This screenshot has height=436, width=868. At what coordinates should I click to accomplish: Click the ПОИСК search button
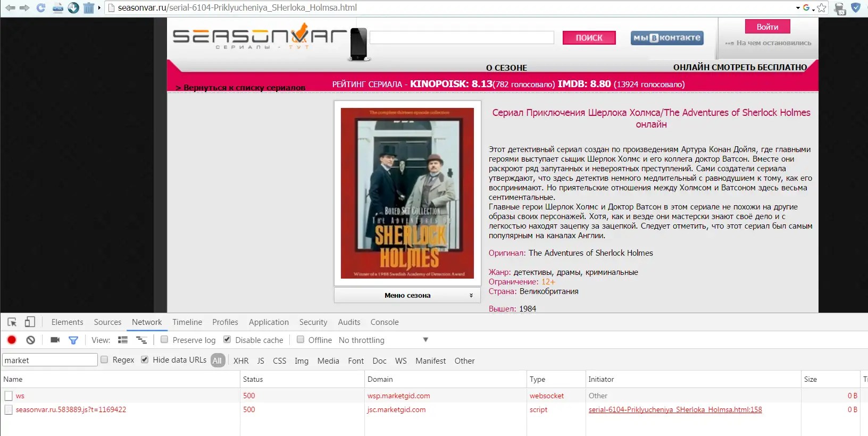click(589, 38)
